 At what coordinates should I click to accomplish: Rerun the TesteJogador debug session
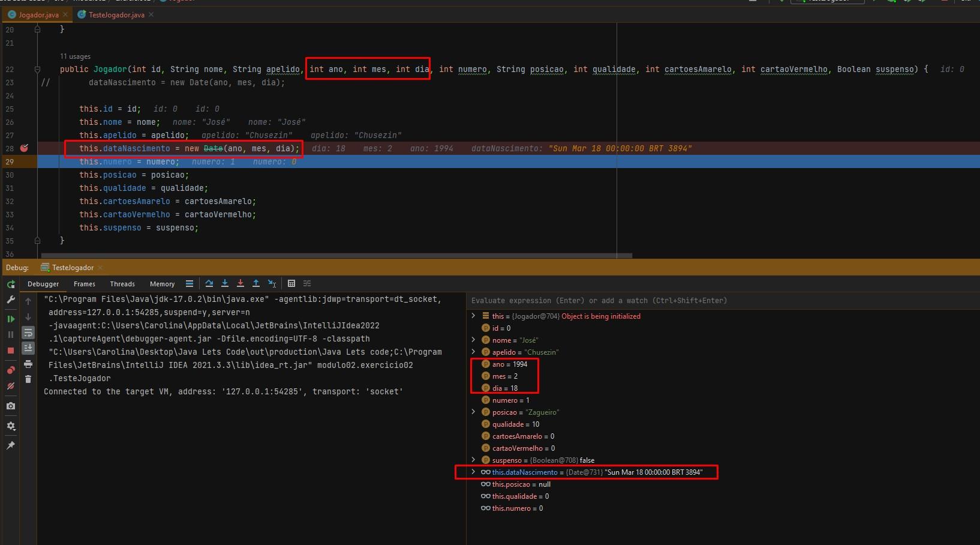(x=11, y=284)
